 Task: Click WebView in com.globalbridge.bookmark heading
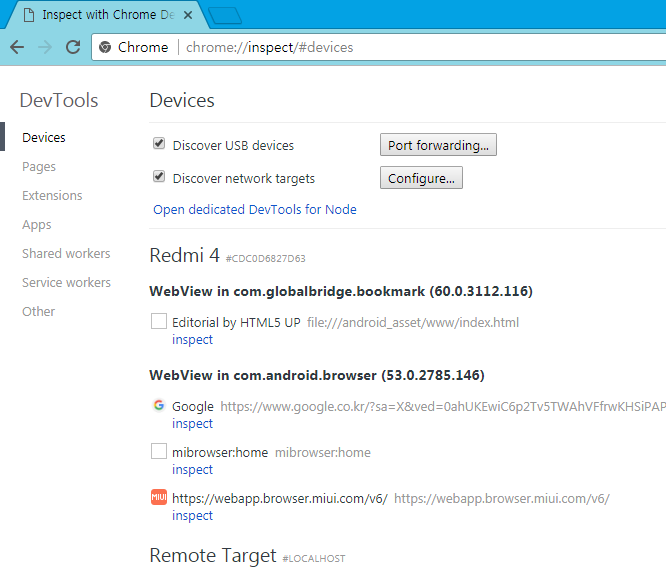pos(341,291)
